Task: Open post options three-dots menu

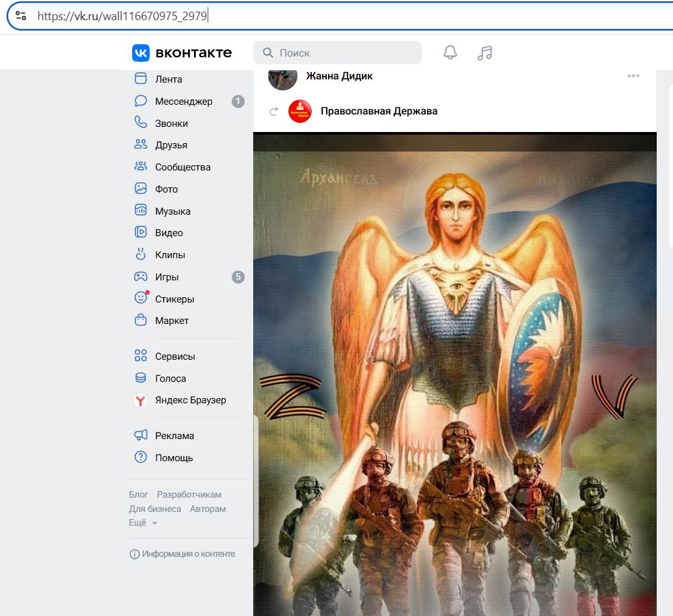Action: (633, 76)
